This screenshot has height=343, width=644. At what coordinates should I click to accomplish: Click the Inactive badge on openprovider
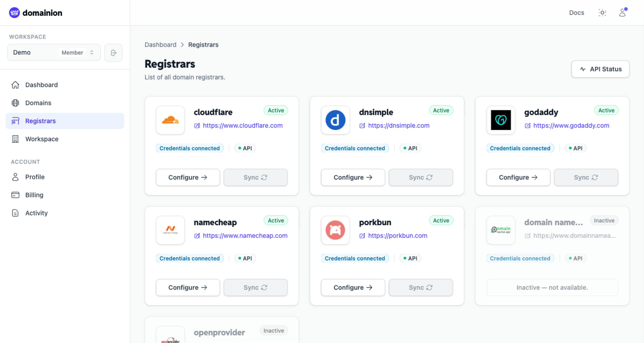pos(273,331)
